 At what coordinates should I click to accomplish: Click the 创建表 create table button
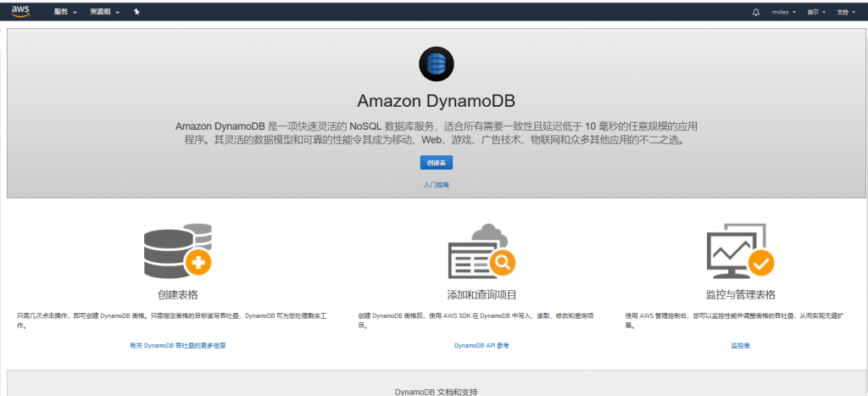click(x=437, y=163)
